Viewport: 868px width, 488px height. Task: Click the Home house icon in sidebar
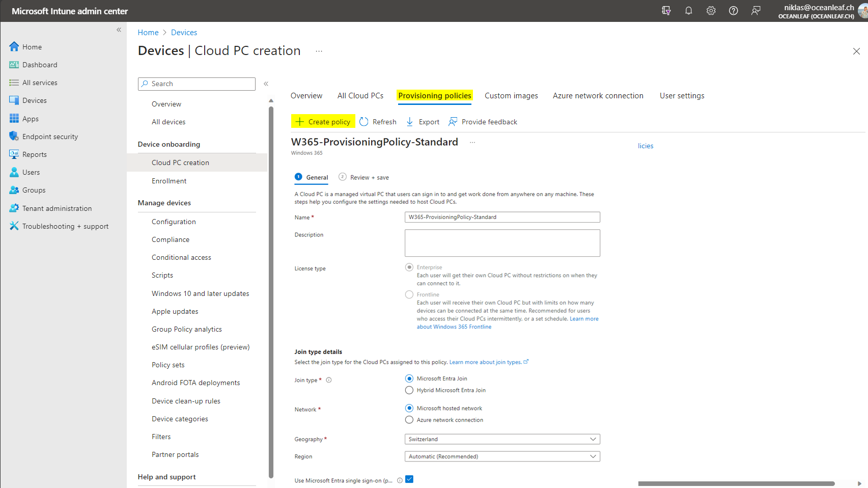click(14, 46)
